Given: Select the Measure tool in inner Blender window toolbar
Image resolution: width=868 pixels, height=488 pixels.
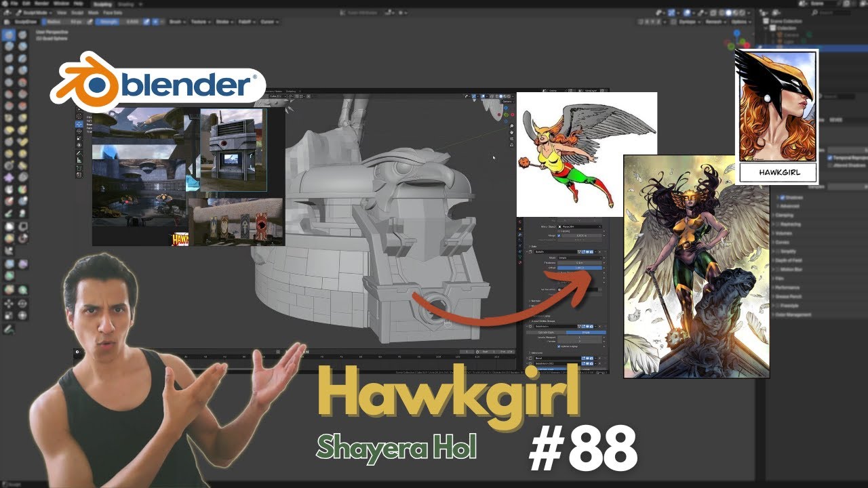Looking at the screenshot, I should [79, 161].
